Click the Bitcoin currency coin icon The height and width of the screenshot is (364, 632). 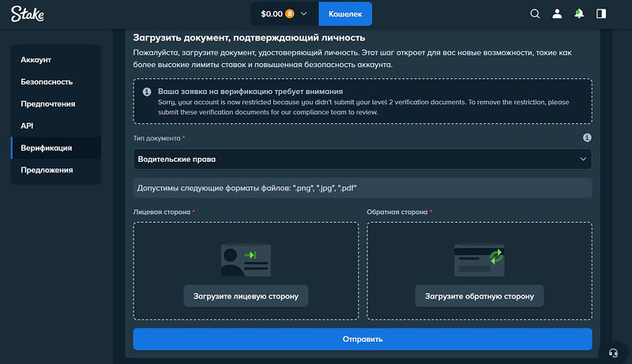point(289,13)
